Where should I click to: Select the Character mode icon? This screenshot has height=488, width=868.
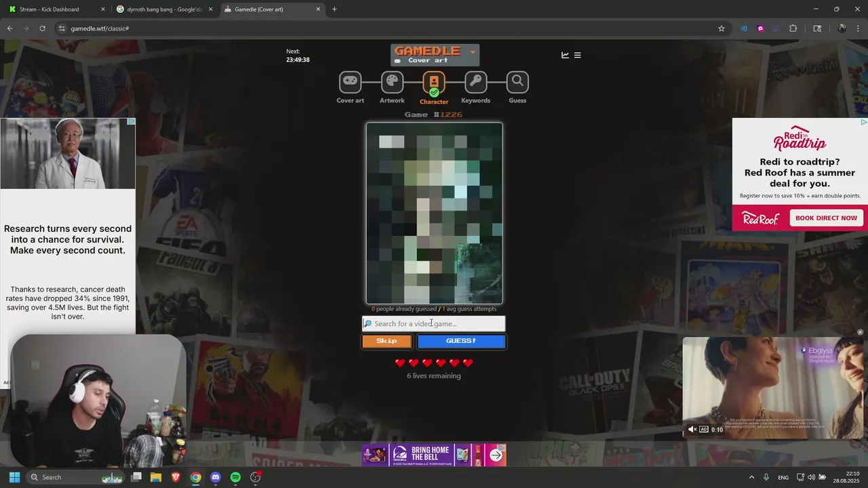pyautogui.click(x=434, y=83)
